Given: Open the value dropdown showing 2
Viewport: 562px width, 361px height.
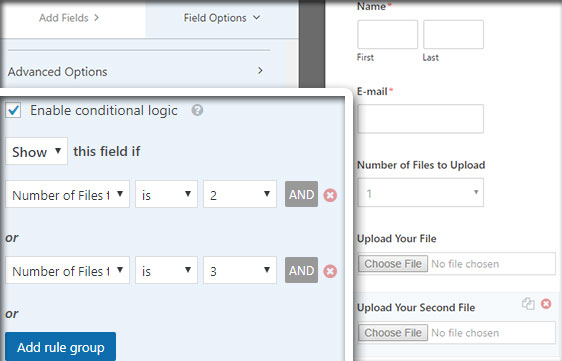Looking at the screenshot, I should (240, 194).
